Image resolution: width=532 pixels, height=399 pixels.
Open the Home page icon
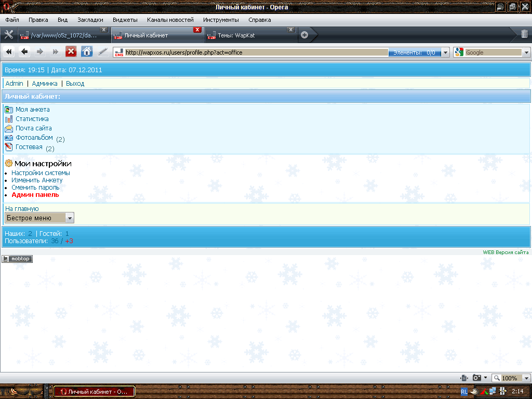click(x=87, y=52)
